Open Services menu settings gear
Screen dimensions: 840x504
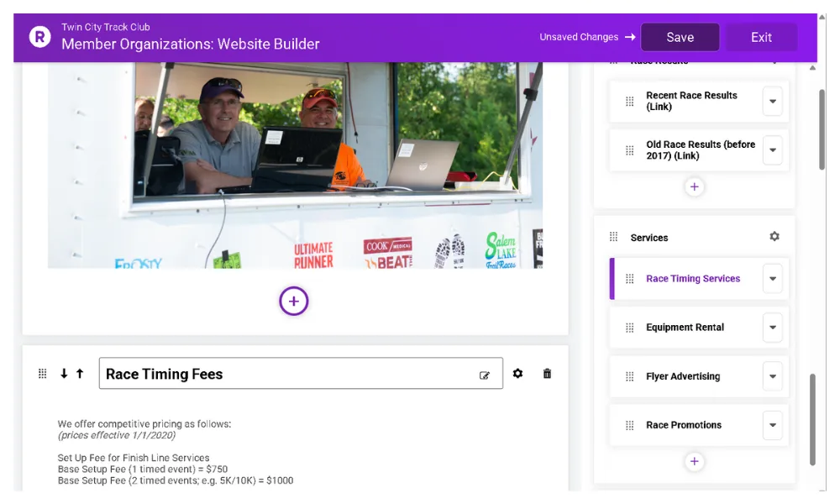(x=774, y=236)
